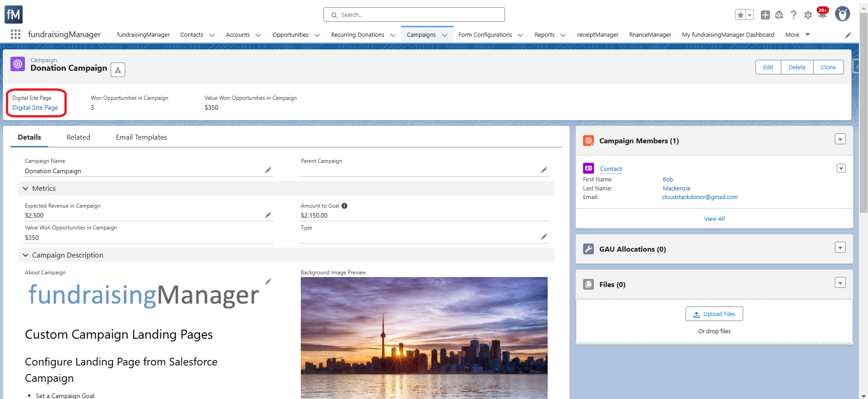Viewport: 868px width, 399px height.
Task: Open Favorites star icon
Action: point(740,15)
